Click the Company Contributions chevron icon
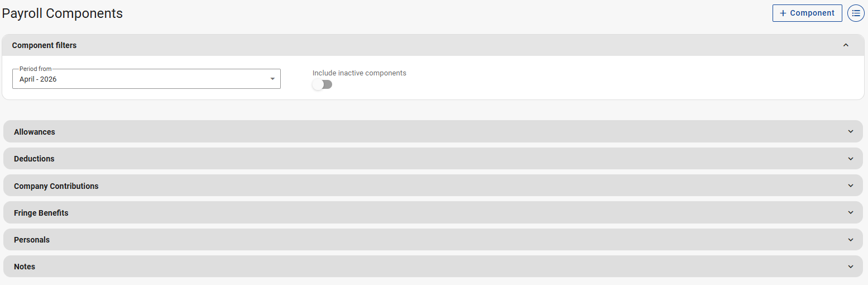 point(851,186)
